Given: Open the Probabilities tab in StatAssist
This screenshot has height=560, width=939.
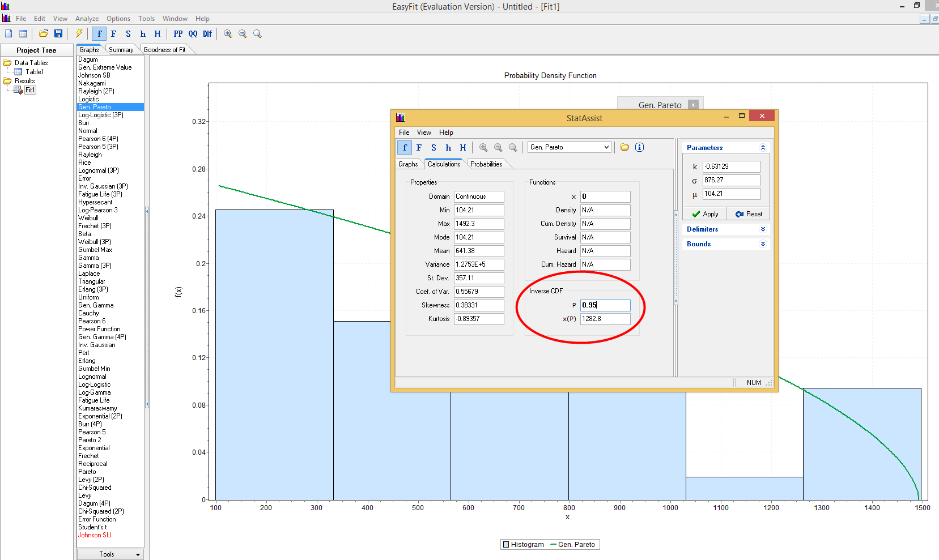Looking at the screenshot, I should [x=486, y=164].
